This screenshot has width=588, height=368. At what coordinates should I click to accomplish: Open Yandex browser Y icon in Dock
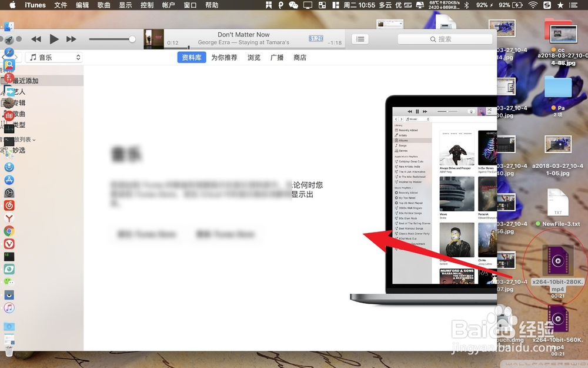click(9, 218)
